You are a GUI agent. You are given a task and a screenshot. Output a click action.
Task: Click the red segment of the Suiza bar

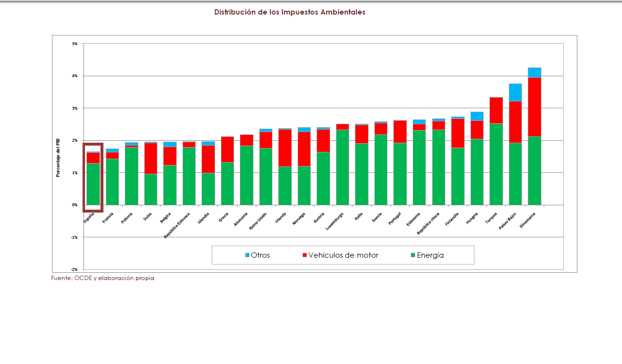151,158
